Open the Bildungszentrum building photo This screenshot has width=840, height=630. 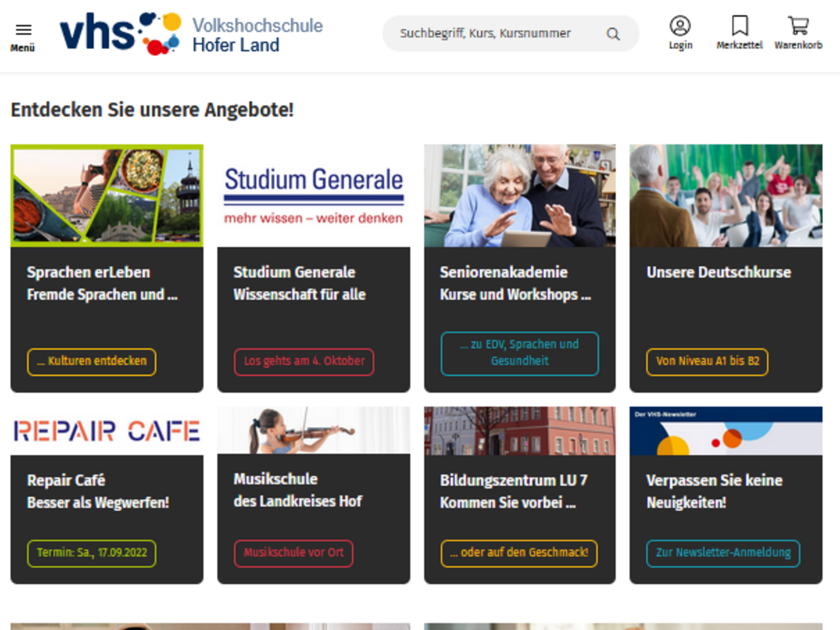click(520, 431)
